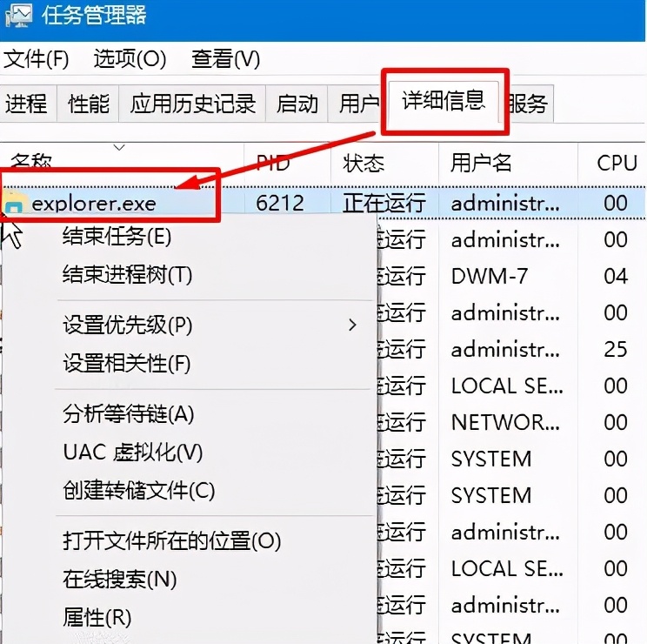Sort by the 用户名 column header
The height and width of the screenshot is (644, 647).
[x=509, y=163]
